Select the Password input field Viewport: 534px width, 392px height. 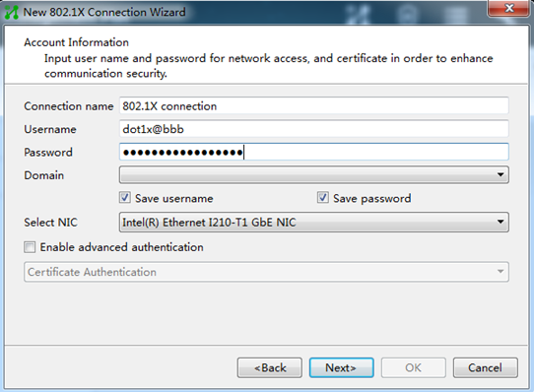(314, 152)
